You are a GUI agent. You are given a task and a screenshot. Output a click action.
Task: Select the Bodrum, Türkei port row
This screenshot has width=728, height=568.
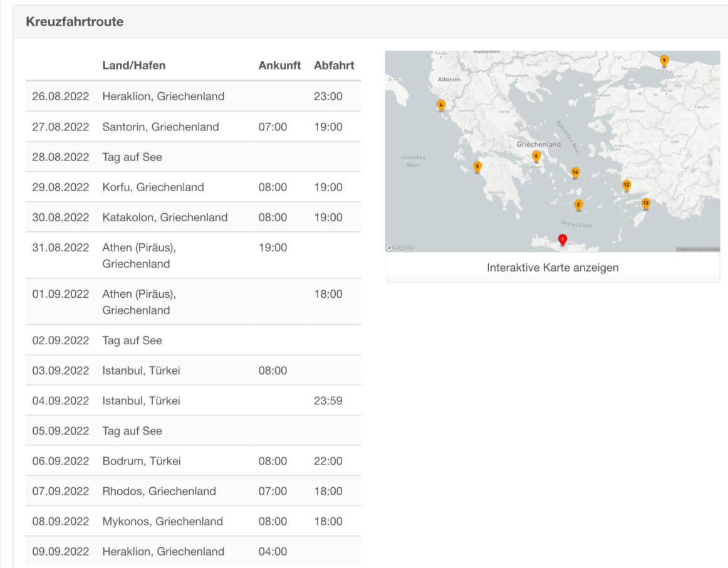(x=142, y=461)
